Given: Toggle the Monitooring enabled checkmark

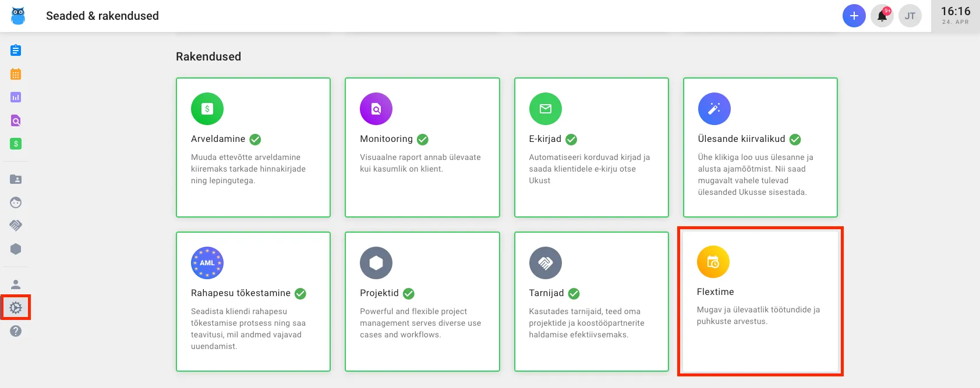Looking at the screenshot, I should point(423,139).
